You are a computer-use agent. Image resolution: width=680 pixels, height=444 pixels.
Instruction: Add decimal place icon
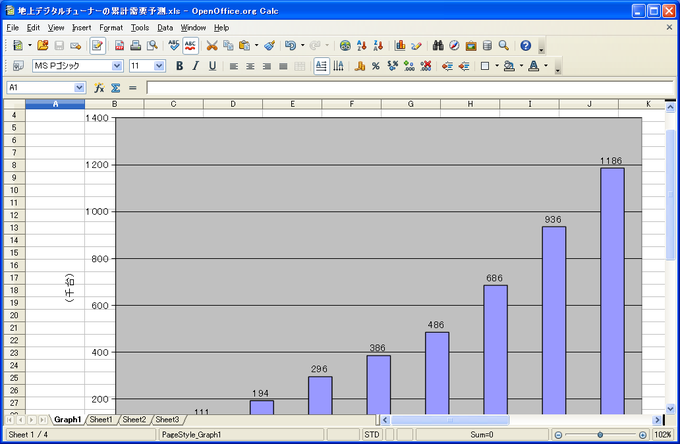409,66
